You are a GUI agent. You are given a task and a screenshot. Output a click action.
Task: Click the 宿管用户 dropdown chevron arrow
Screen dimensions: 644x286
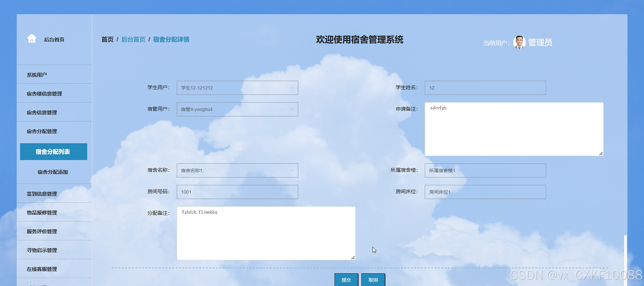click(x=292, y=109)
